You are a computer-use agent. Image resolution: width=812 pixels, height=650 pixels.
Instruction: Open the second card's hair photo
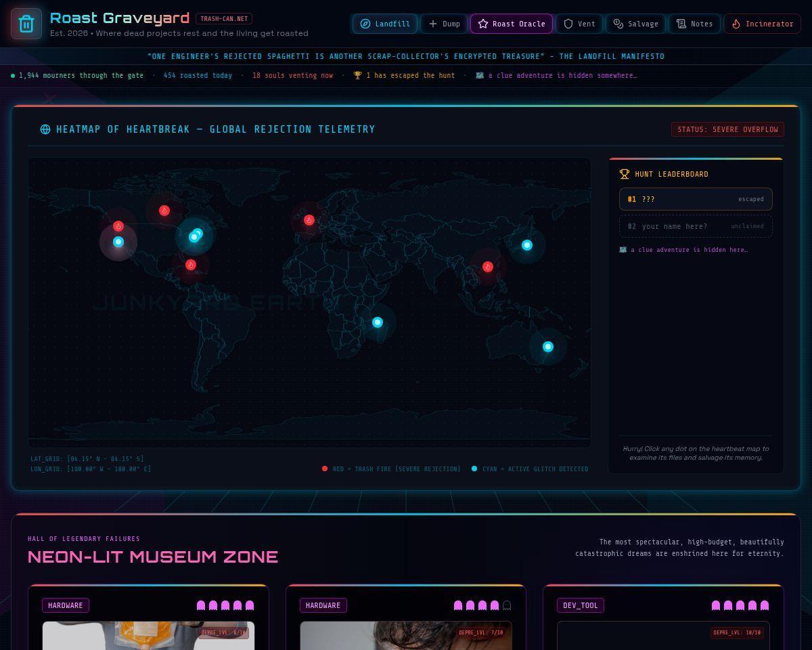tap(406, 636)
